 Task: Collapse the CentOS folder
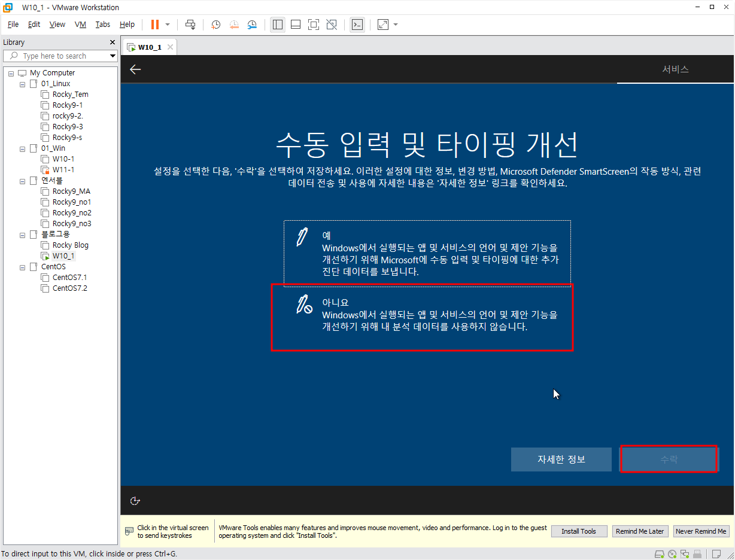(x=22, y=267)
